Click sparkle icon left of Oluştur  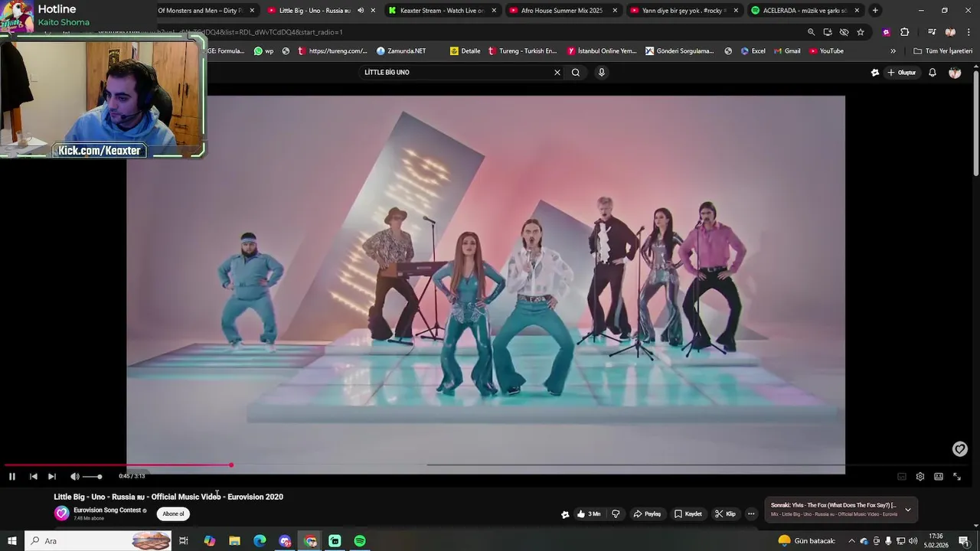click(x=875, y=72)
